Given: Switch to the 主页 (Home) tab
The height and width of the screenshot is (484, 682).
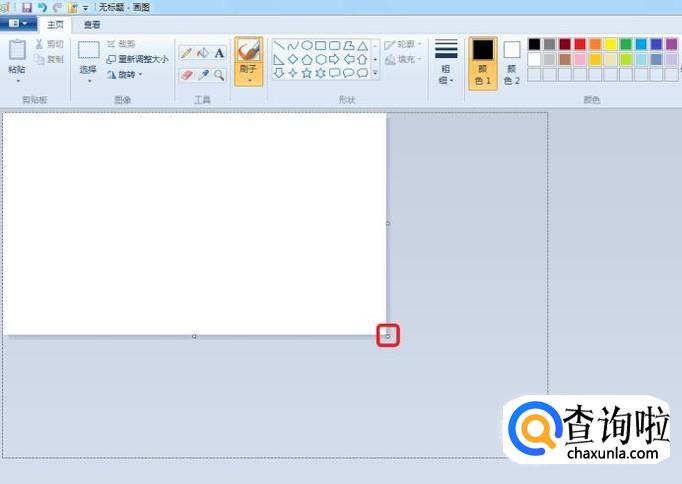Looking at the screenshot, I should tap(55, 25).
